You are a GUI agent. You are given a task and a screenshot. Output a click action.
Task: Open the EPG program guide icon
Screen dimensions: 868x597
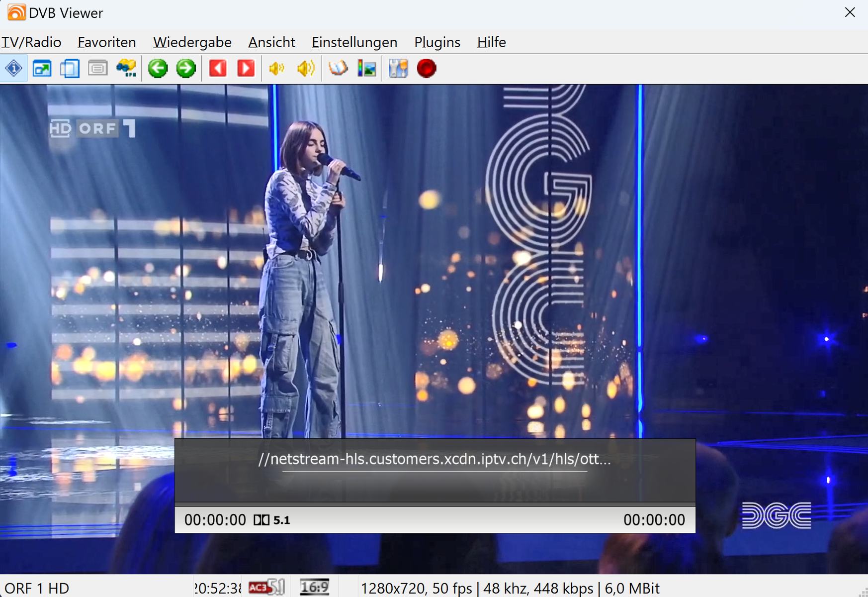coord(126,68)
